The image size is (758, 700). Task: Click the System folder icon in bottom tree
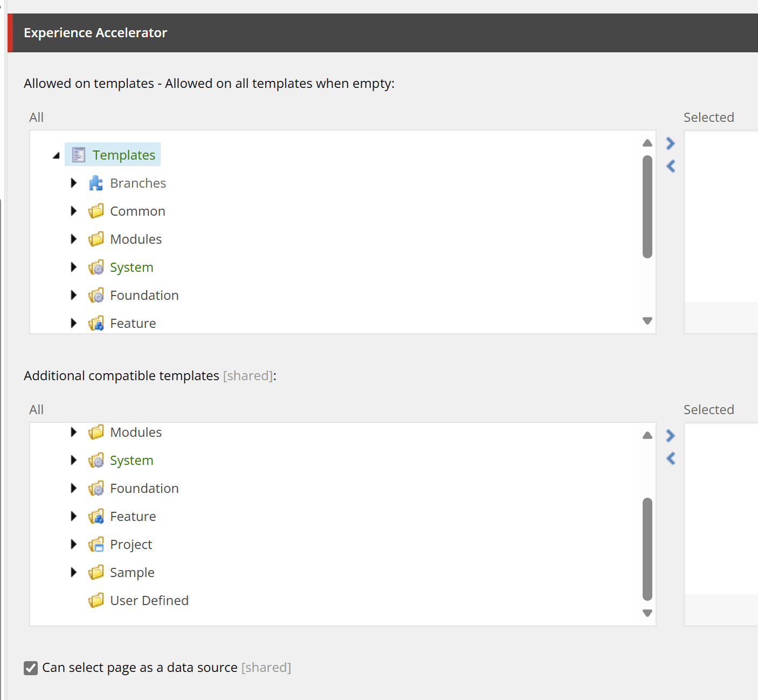96,460
